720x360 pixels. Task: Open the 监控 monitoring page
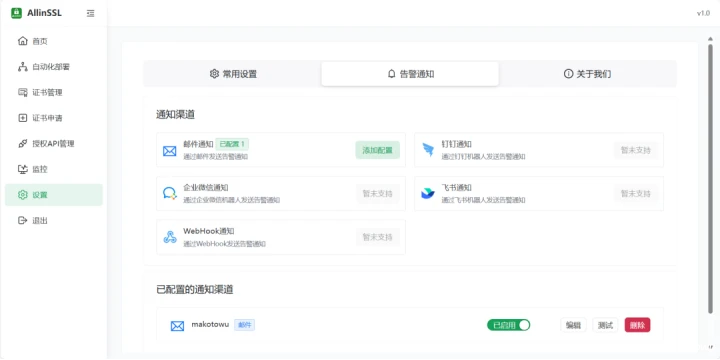pyautogui.click(x=54, y=169)
